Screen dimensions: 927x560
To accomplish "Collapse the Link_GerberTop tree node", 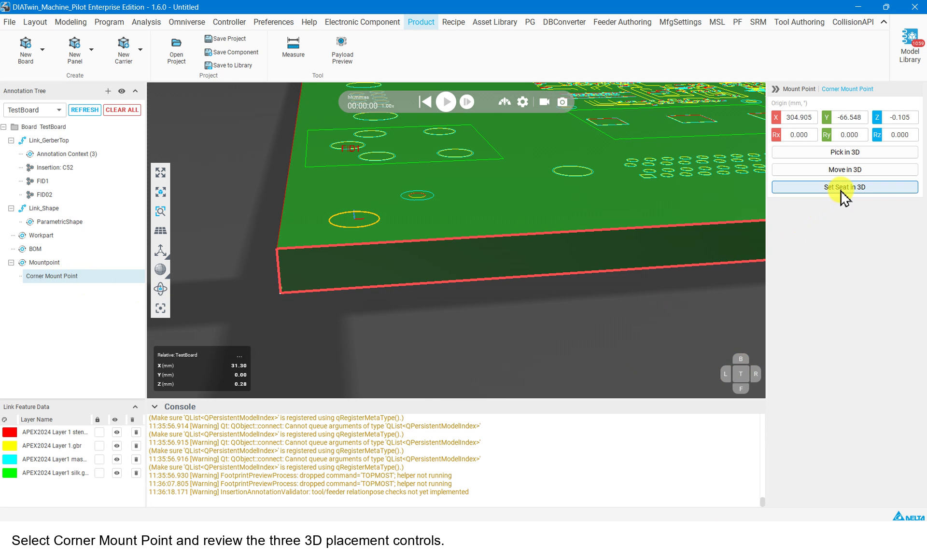I will (11, 140).
